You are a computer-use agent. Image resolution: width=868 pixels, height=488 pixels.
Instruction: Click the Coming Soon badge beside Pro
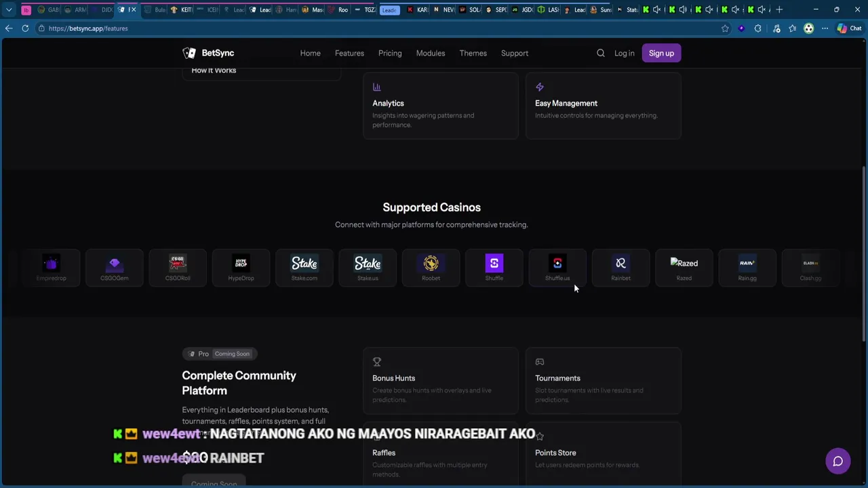pyautogui.click(x=232, y=354)
